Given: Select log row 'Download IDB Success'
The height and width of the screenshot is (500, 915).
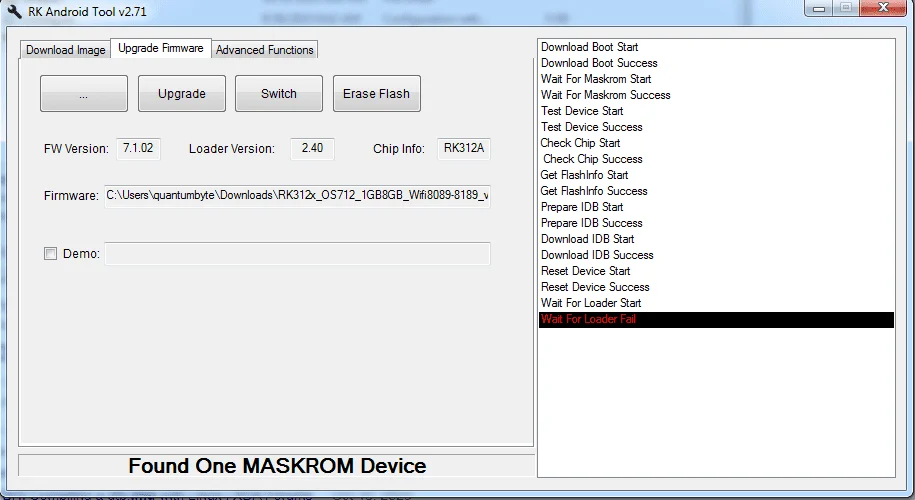Looking at the screenshot, I should (717, 256).
